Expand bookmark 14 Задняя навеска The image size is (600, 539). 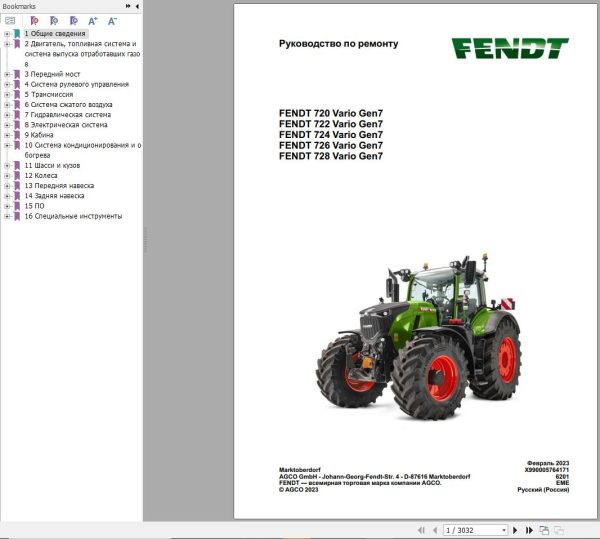[7, 196]
